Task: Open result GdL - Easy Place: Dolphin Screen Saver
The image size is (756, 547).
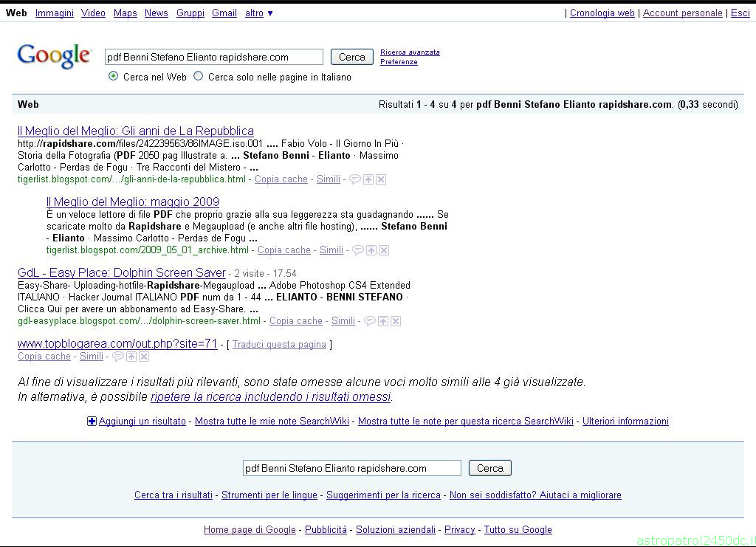Action: 122,272
